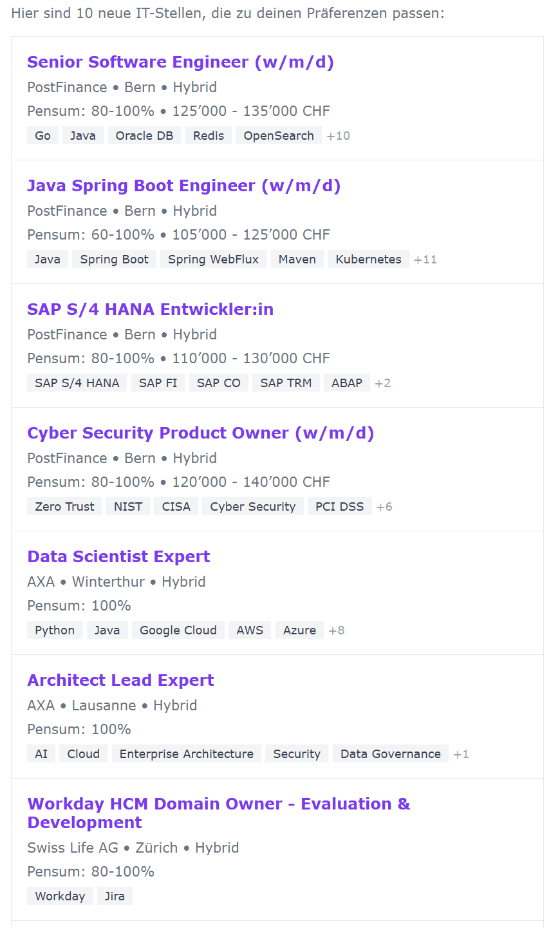
Task: Select the Google Cloud tag chip
Action: [x=178, y=630]
